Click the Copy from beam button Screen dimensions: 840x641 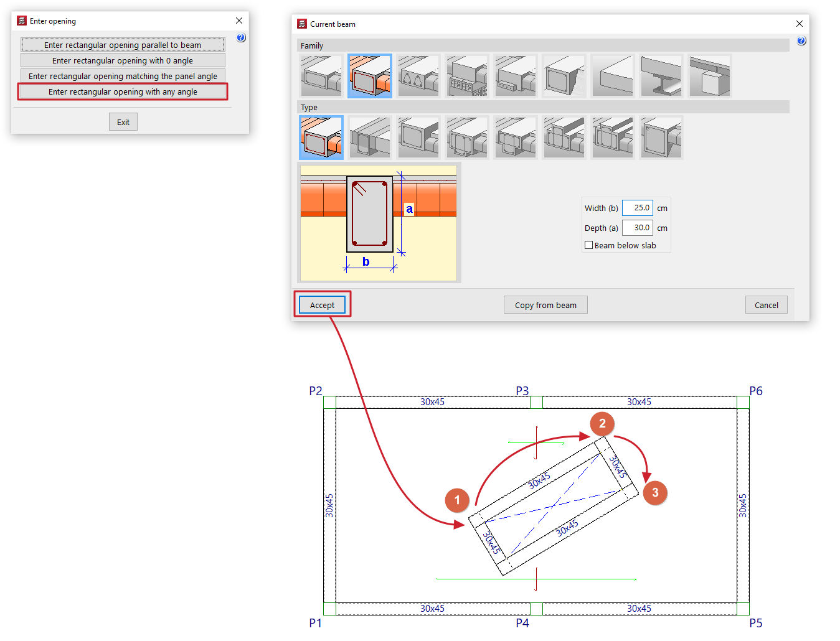coord(545,305)
